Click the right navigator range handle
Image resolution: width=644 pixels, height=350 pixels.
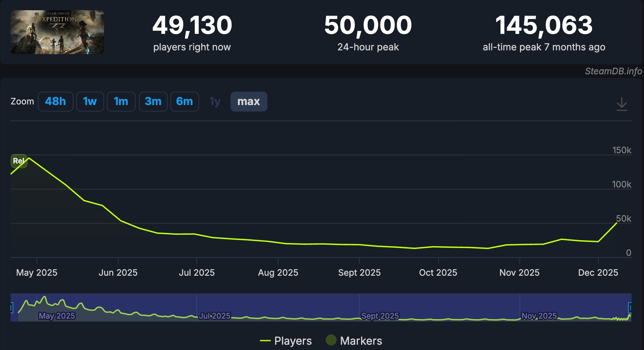(x=630, y=308)
